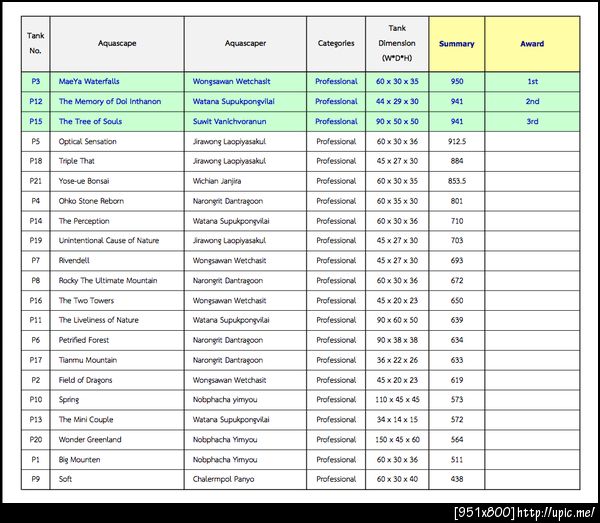
Task: Select 'Wonder Greenland' aquascape cell
Action: click(117, 440)
